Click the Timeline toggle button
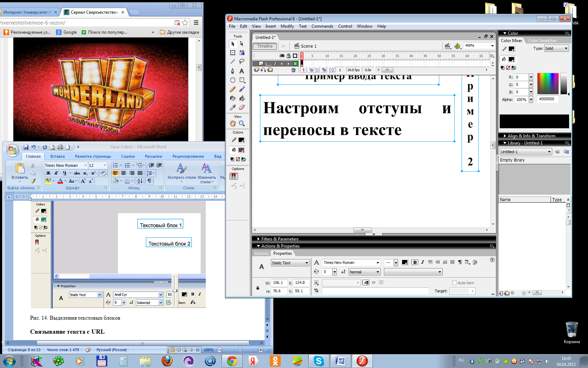 [x=265, y=46]
